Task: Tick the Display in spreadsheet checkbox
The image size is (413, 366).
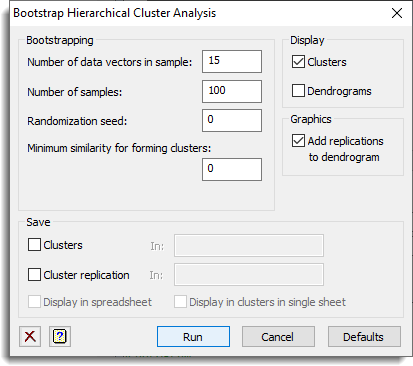Action: (34, 302)
